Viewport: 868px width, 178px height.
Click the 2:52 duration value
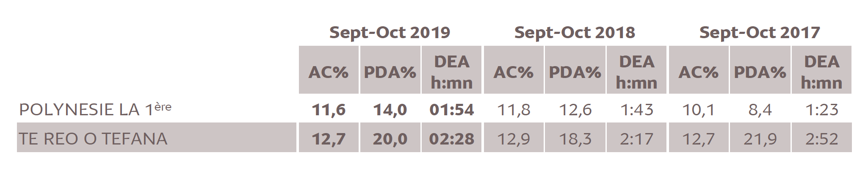click(x=821, y=139)
